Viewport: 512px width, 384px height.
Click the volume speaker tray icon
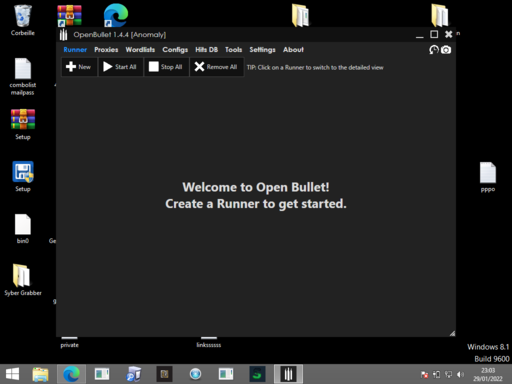click(460, 375)
